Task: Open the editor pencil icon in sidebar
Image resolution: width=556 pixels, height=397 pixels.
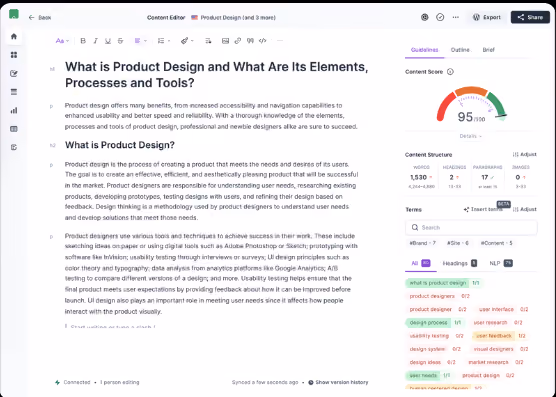Action: (x=14, y=73)
